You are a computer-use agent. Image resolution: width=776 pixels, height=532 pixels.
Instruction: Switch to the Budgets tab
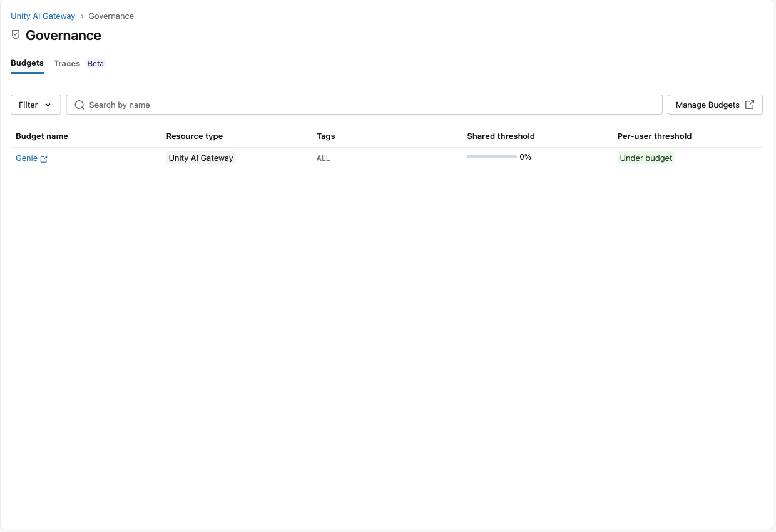click(27, 63)
